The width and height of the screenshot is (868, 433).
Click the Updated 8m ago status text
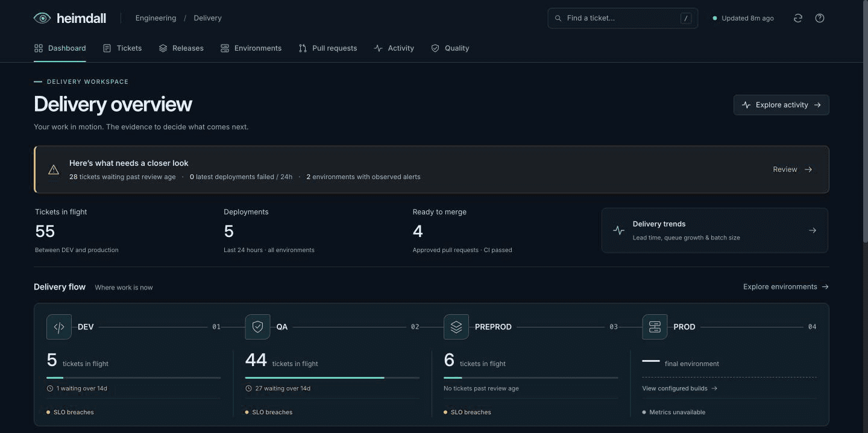(x=747, y=18)
